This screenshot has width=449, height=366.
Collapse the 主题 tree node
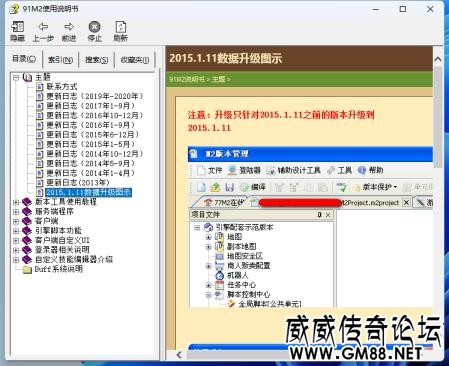[16, 77]
